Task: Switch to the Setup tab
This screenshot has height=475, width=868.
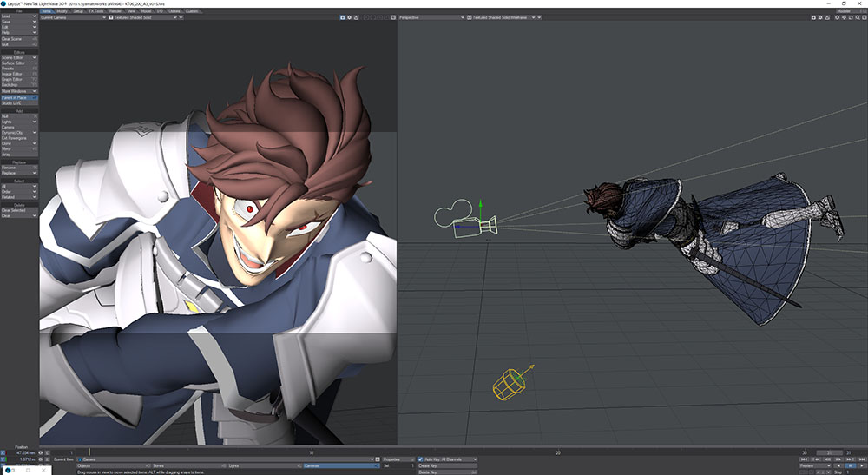Action: click(x=79, y=11)
